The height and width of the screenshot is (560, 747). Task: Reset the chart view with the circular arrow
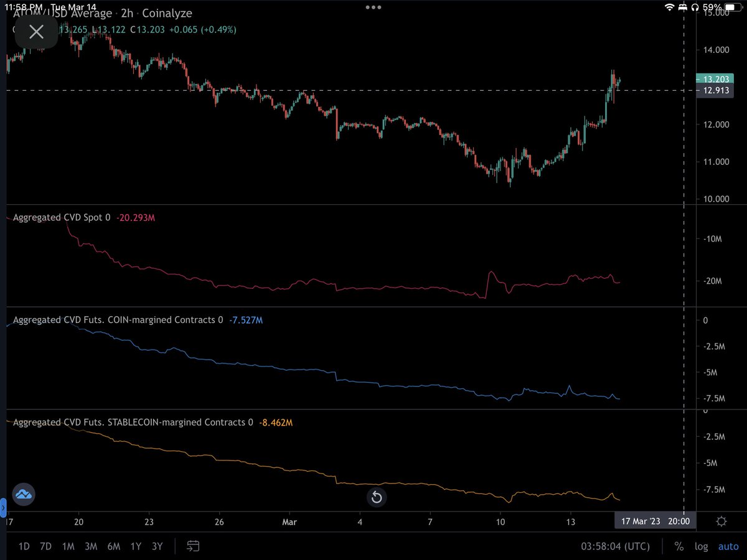(x=376, y=497)
